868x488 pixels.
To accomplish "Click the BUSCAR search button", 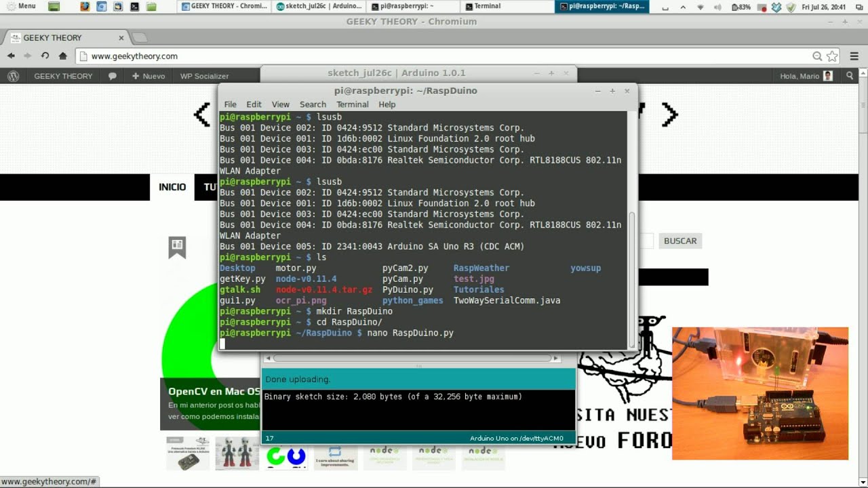I will pos(680,241).
